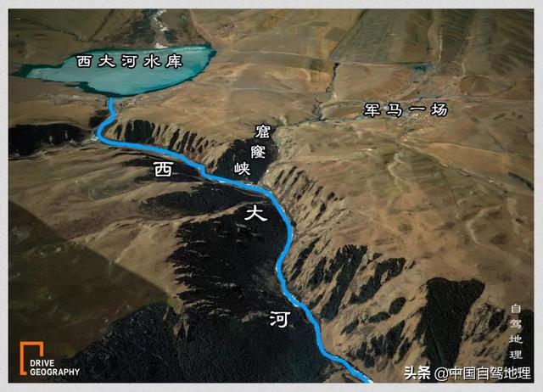
Task: Click the 峡 character of the gorge label
Action: pos(242,168)
